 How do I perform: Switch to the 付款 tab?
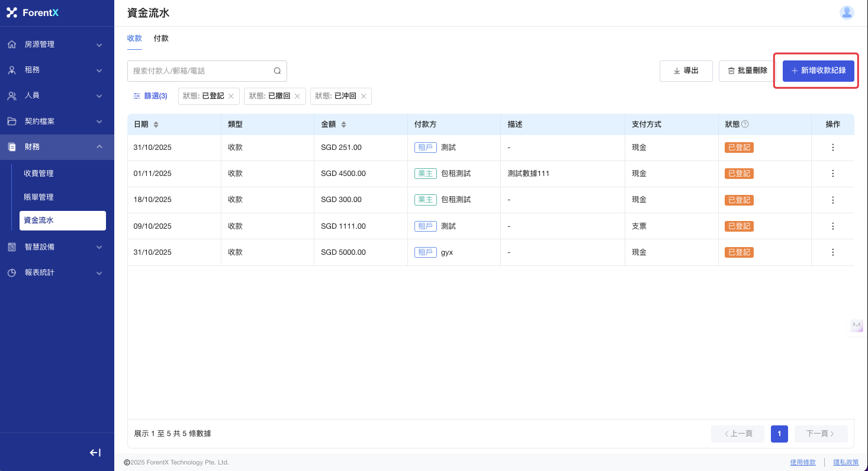click(x=161, y=39)
